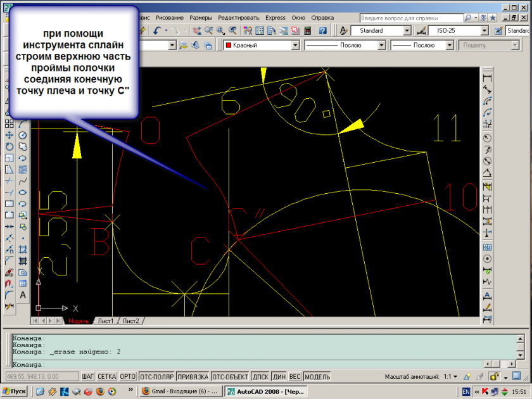The width and height of the screenshot is (532, 399).
Task: Click the Pan realtime hand icon
Action: (x=197, y=30)
